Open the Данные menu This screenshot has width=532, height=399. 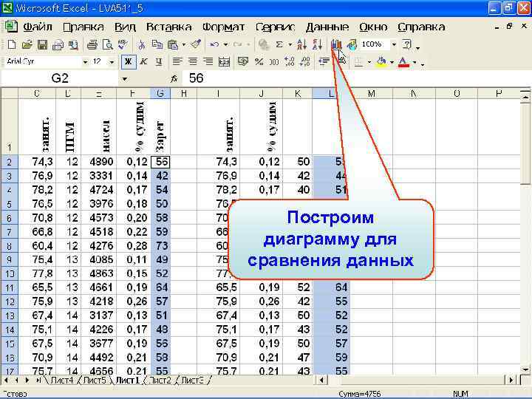[x=327, y=27]
